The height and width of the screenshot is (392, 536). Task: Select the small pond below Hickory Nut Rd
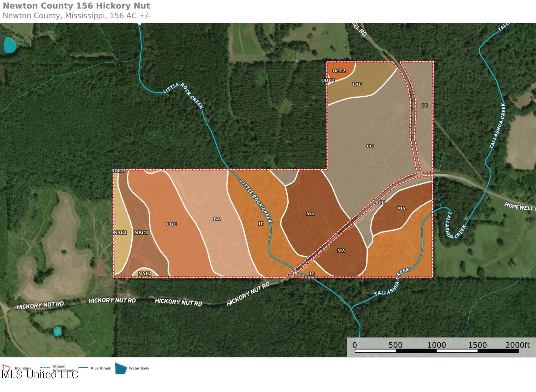point(57,331)
